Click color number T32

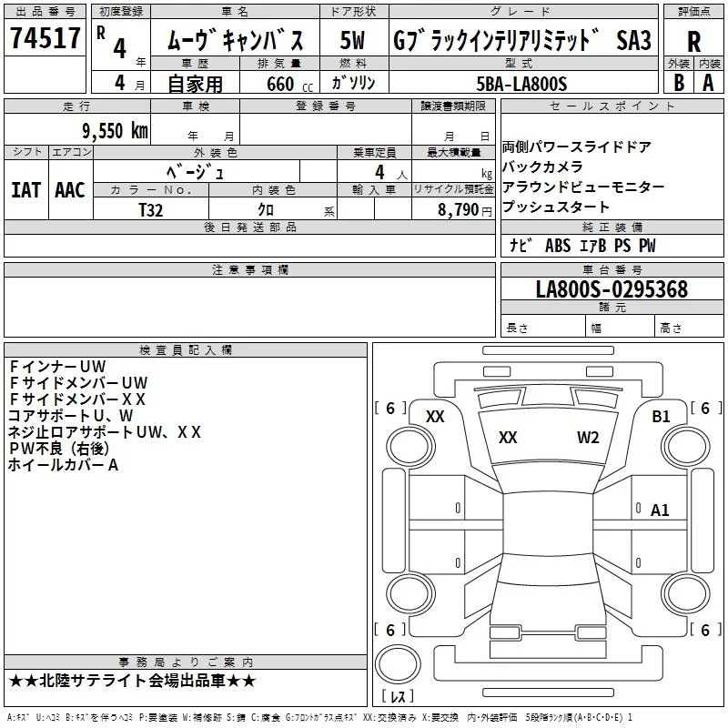151,210
